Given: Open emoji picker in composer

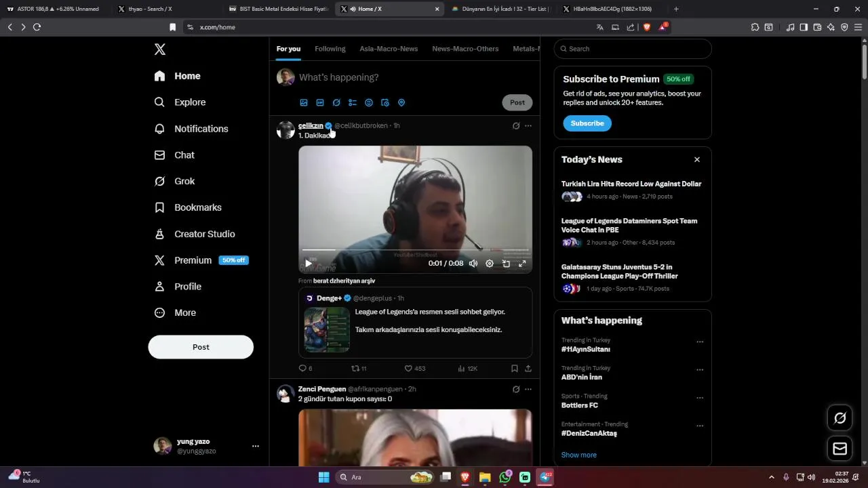Looking at the screenshot, I should pos(369,103).
